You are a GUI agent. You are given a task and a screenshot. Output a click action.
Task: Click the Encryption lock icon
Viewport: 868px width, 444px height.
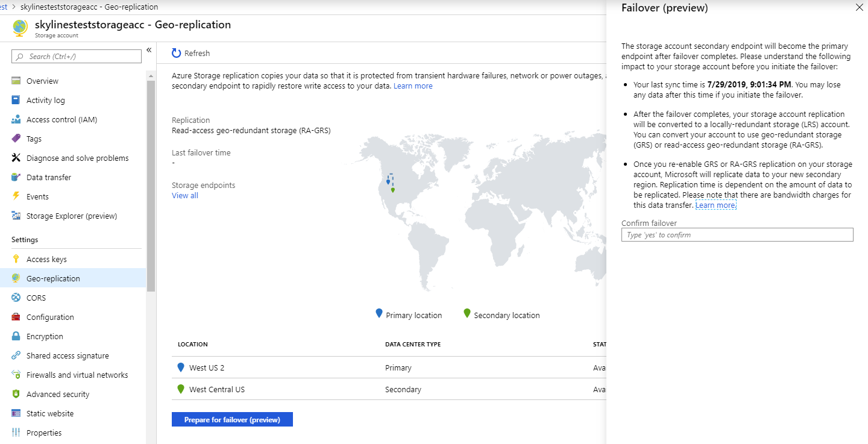(x=16, y=336)
